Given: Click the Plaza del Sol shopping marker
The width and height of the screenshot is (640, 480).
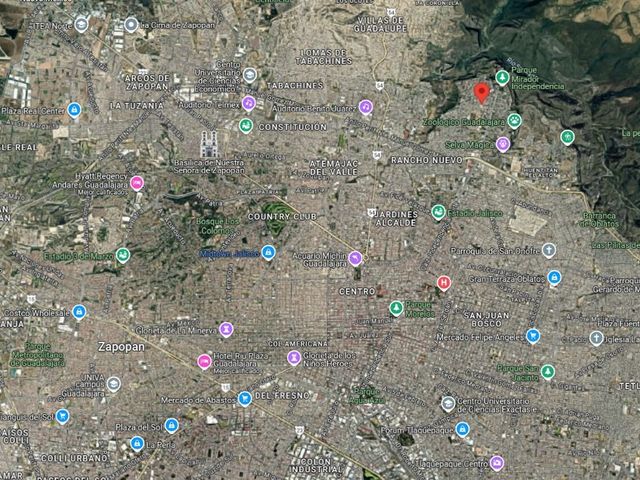Looking at the screenshot, I should point(172,426).
